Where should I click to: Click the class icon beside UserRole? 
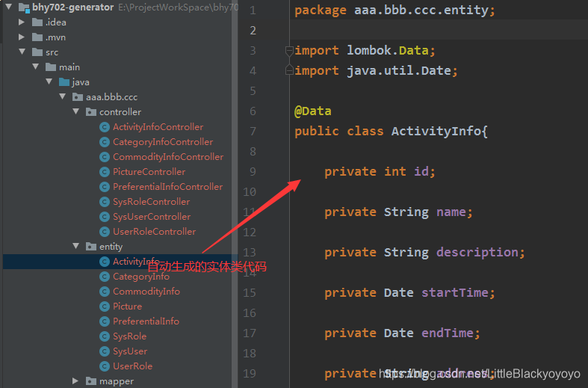coord(105,366)
